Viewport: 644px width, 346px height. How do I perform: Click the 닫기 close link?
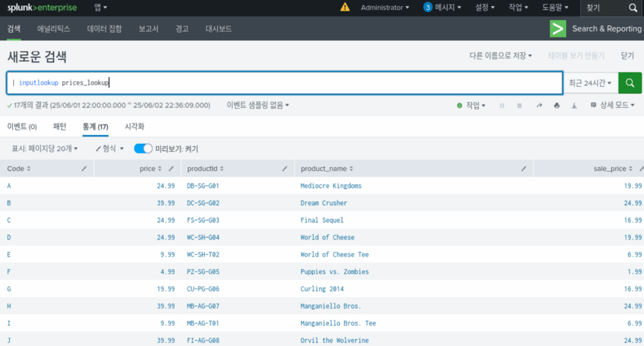click(627, 55)
